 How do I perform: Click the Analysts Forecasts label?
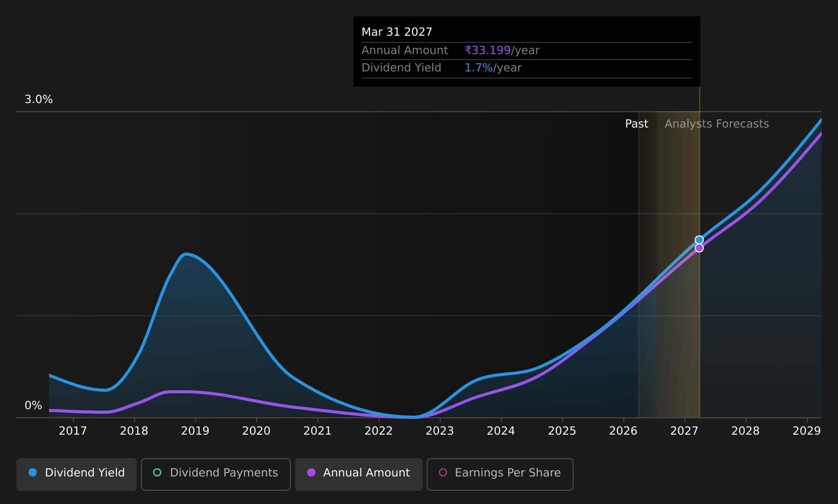[x=717, y=124]
